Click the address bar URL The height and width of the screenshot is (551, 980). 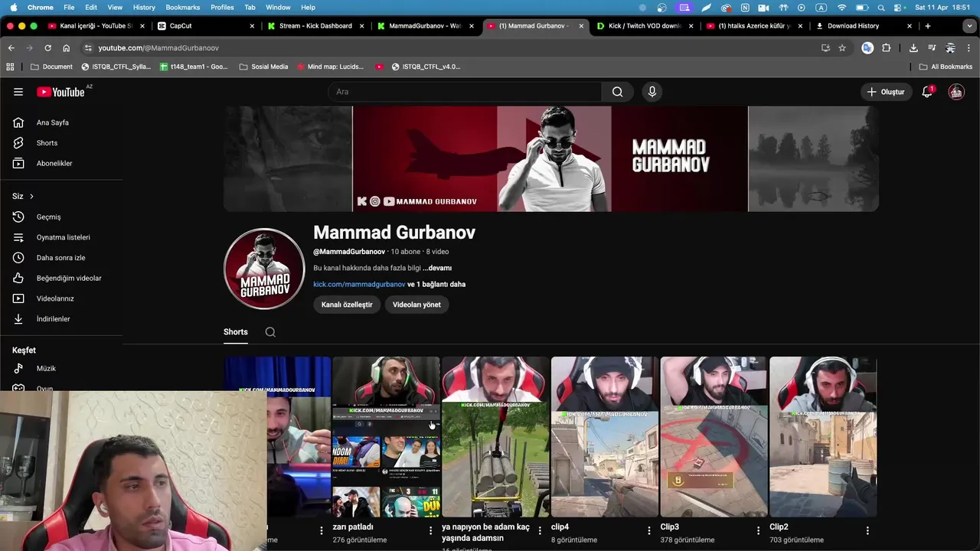point(158,47)
